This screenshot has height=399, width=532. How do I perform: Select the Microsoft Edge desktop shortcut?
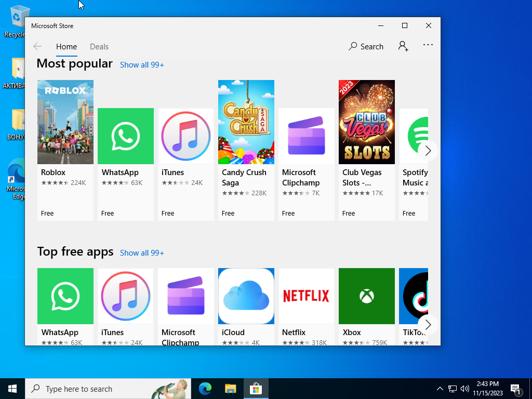pyautogui.click(x=16, y=179)
